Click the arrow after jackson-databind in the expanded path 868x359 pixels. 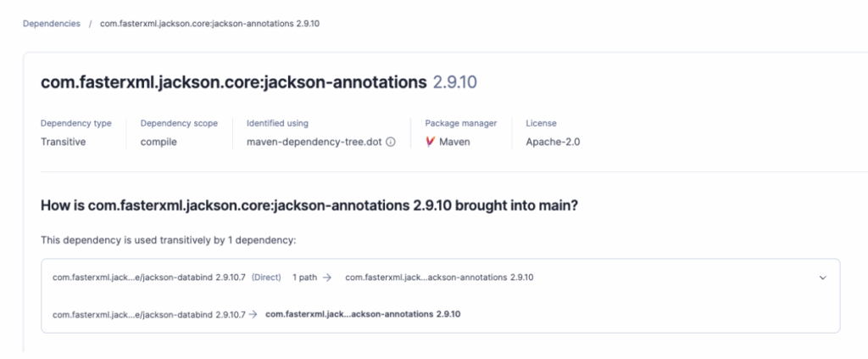(253, 314)
